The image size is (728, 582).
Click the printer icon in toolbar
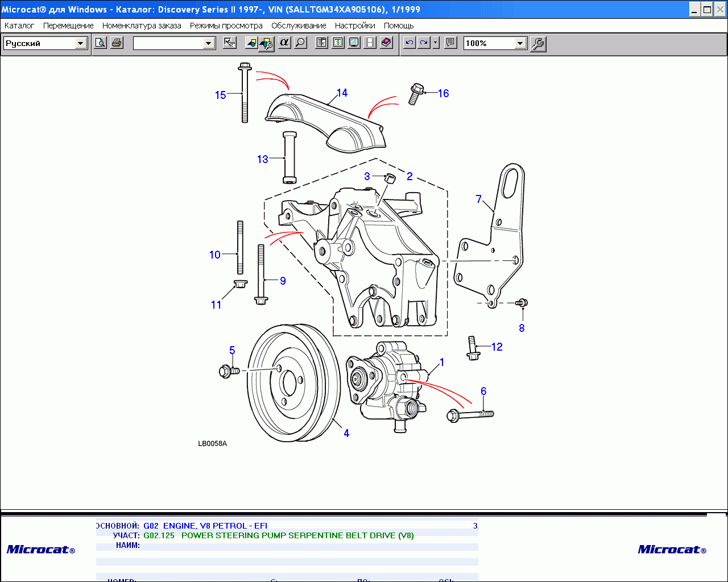click(117, 43)
